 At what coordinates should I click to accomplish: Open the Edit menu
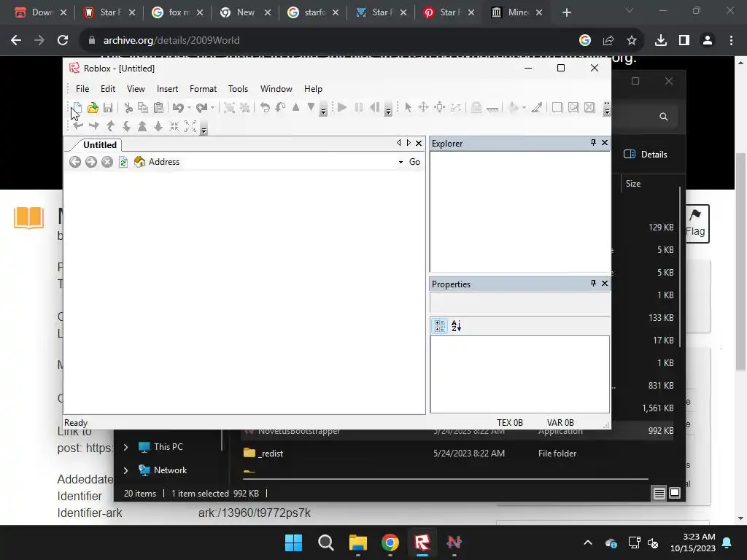click(x=108, y=88)
